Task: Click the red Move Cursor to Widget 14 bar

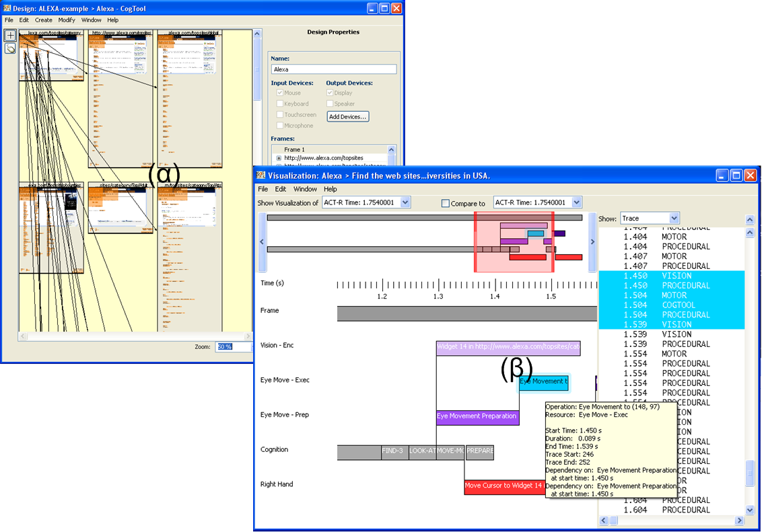Action: (x=504, y=487)
